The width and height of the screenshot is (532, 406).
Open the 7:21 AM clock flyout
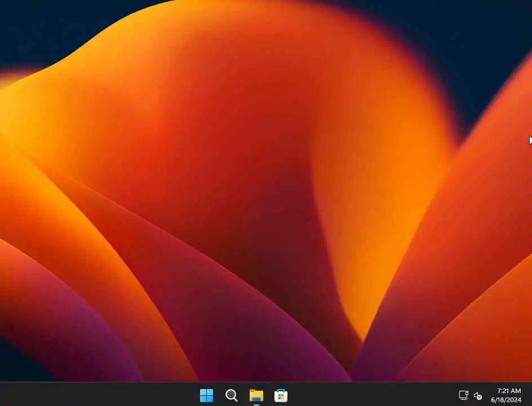[x=506, y=395]
